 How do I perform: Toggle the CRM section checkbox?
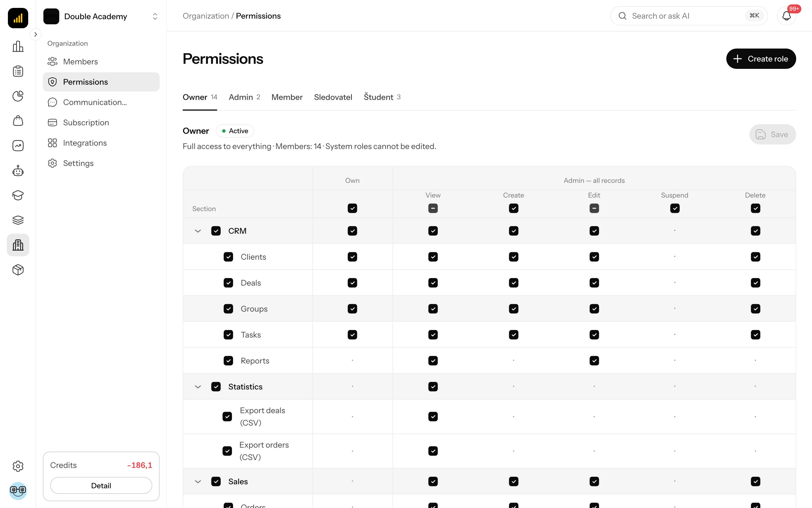216,231
